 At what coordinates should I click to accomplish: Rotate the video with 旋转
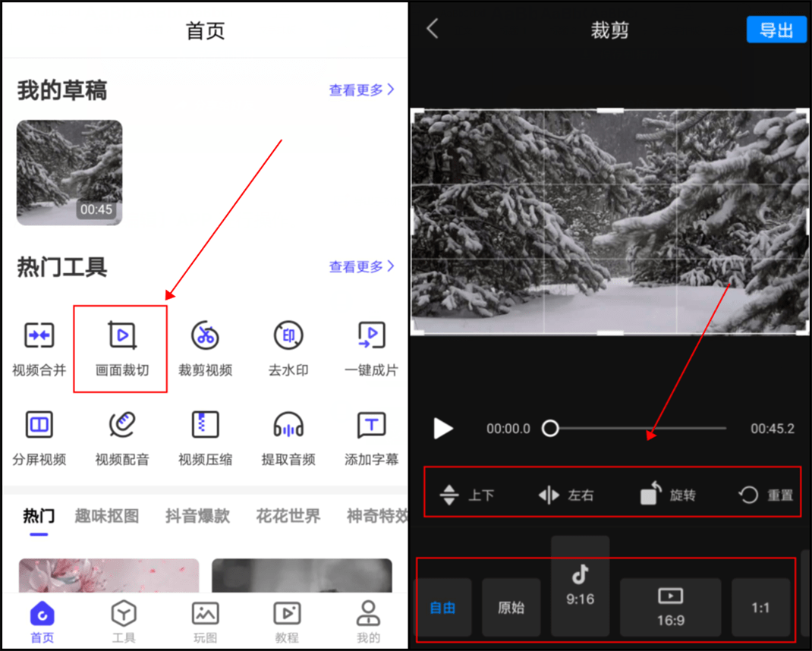click(x=668, y=493)
